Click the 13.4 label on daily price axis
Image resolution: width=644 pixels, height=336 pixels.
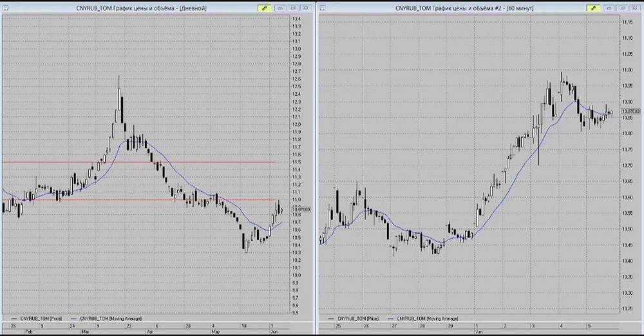pyautogui.click(x=296, y=19)
